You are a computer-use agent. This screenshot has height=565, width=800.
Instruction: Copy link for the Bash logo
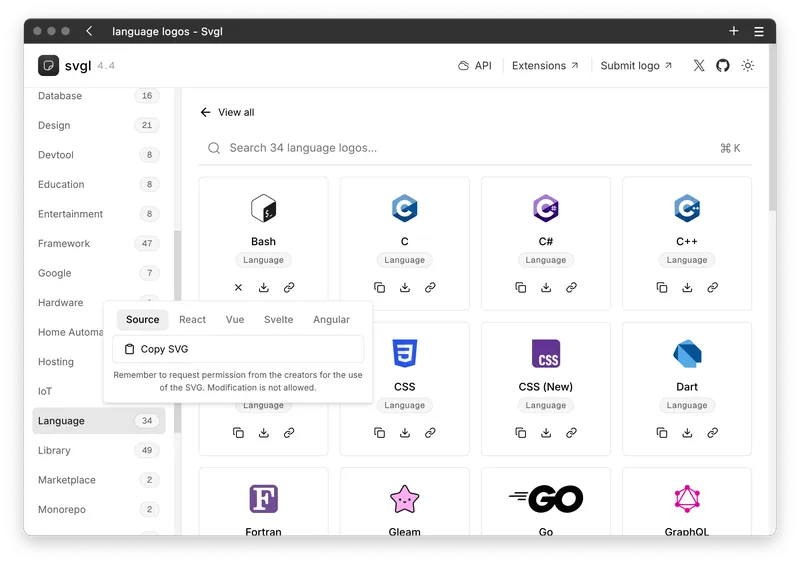pyautogui.click(x=289, y=287)
